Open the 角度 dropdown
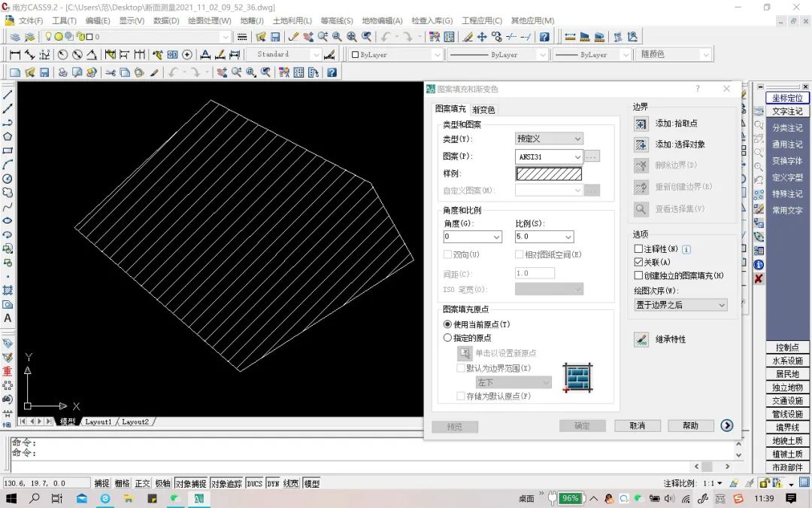 tap(473, 237)
